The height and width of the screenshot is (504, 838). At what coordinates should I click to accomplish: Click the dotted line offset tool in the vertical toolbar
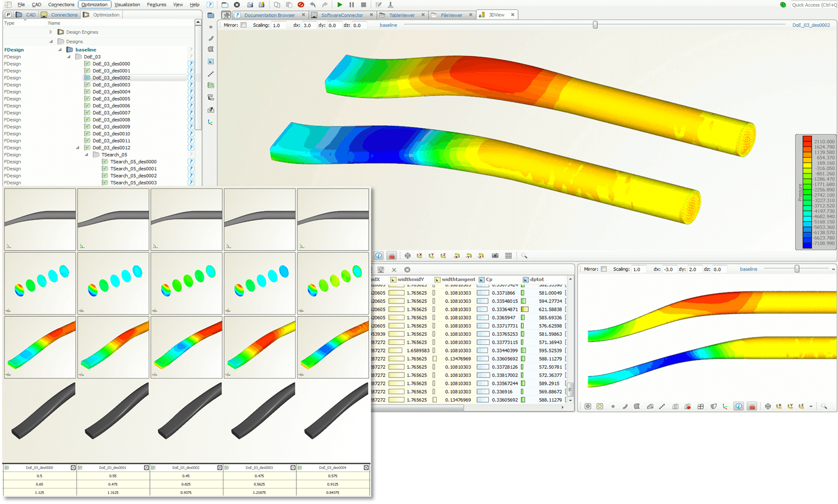211,74
